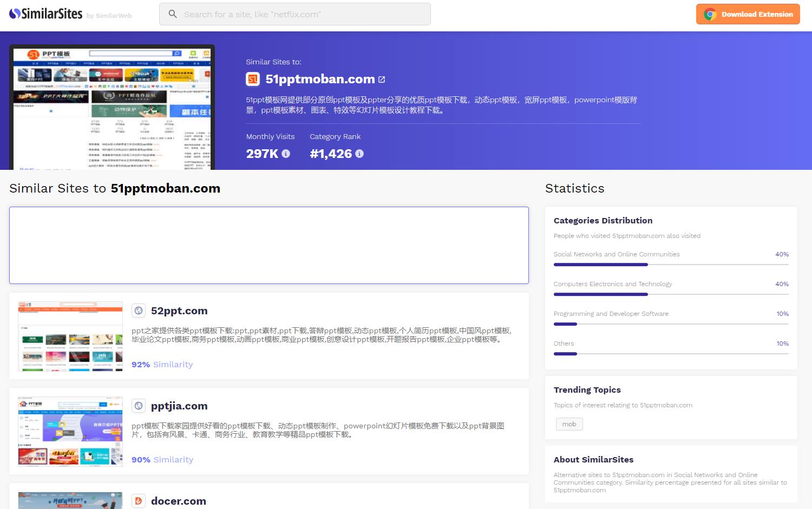Image resolution: width=812 pixels, height=509 pixels.
Task: Click the blank ad box above 52ppt.com
Action: click(x=269, y=245)
